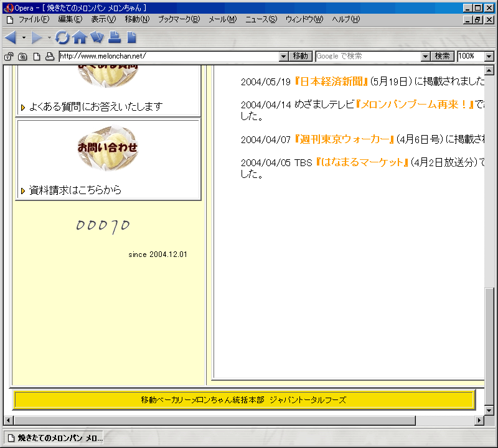
Task: Click the 2004/05/19 date text
Action: 266,82
